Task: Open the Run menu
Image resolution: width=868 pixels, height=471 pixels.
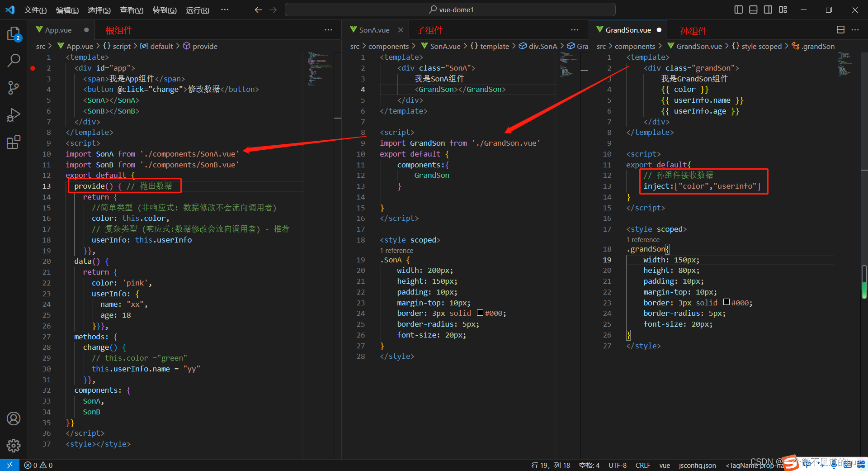Action: tap(198, 10)
